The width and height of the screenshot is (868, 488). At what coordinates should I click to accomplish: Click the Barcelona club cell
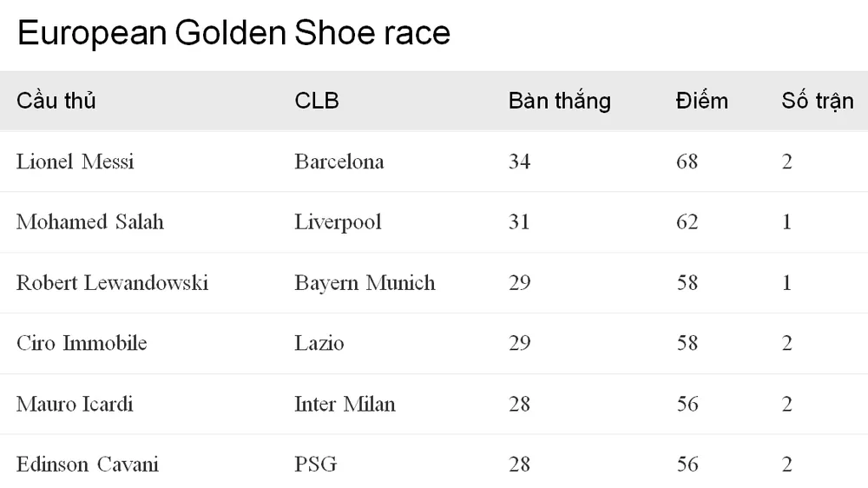coord(339,162)
